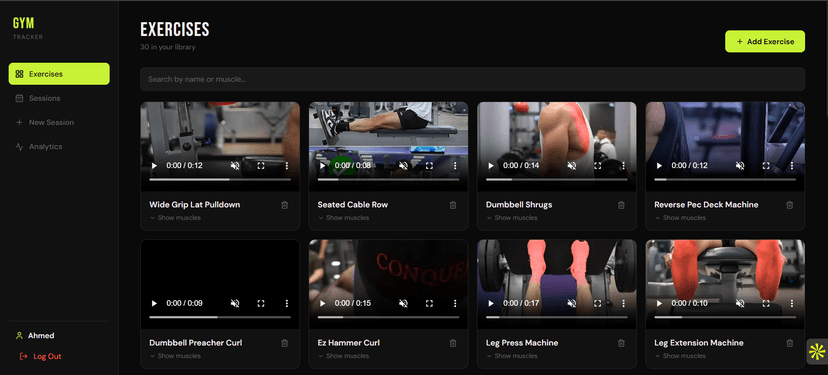The width and height of the screenshot is (828, 375).
Task: Expand Show muscles for Wide Grip Lat Pulldown
Action: coord(175,218)
